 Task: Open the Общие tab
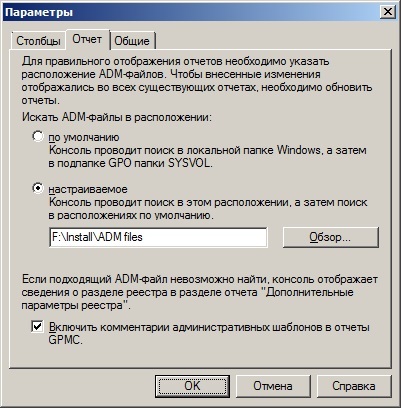132,41
